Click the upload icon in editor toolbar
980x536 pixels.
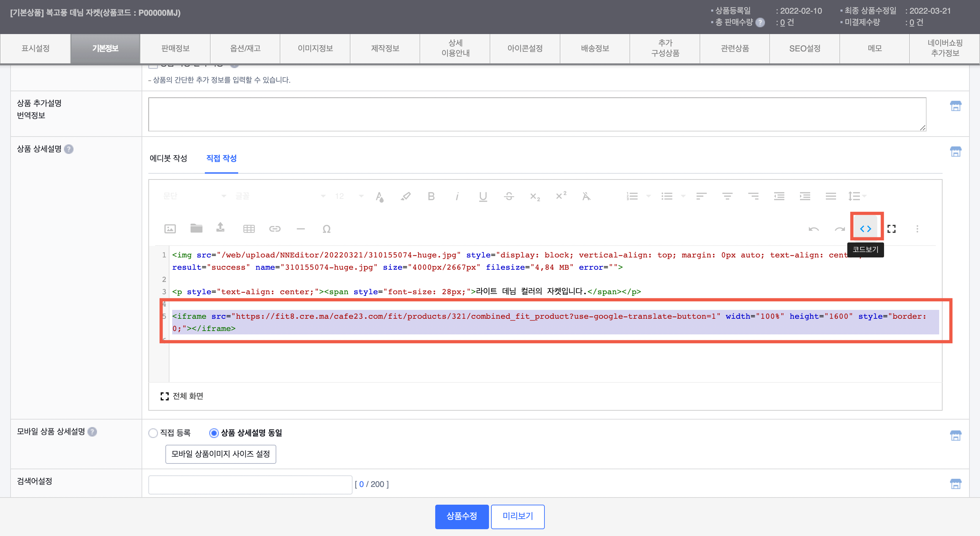pos(220,228)
